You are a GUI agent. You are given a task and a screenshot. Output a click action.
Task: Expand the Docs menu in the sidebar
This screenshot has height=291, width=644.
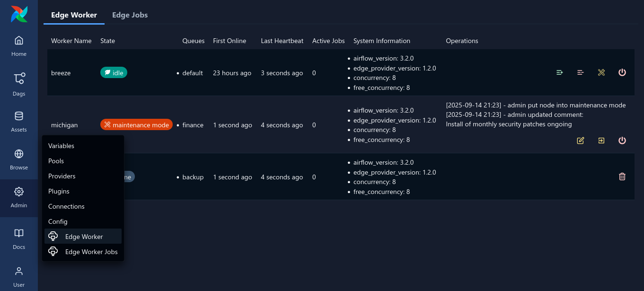pyautogui.click(x=19, y=238)
